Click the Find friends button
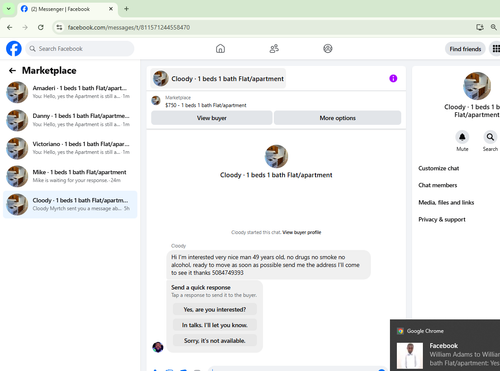The image size is (500, 371). (x=465, y=49)
